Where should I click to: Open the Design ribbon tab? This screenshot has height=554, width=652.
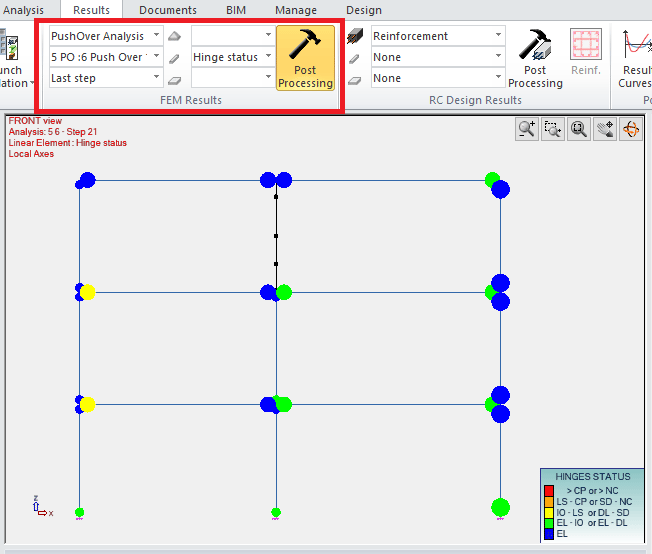click(x=363, y=10)
